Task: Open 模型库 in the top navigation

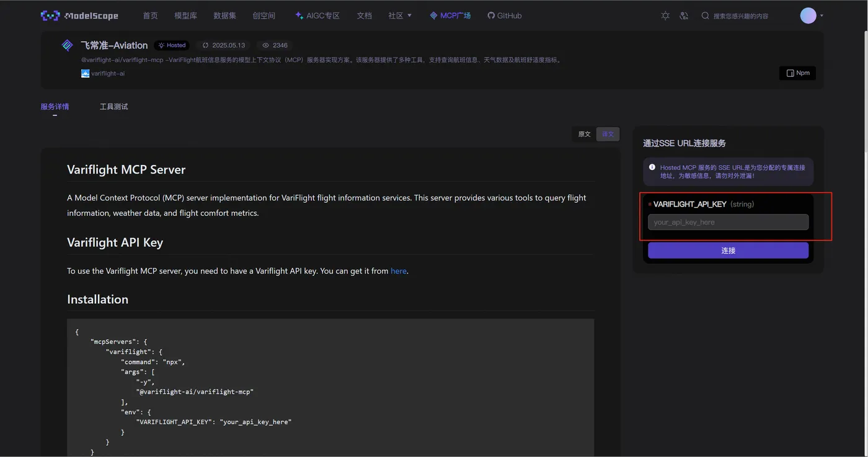Action: click(186, 16)
